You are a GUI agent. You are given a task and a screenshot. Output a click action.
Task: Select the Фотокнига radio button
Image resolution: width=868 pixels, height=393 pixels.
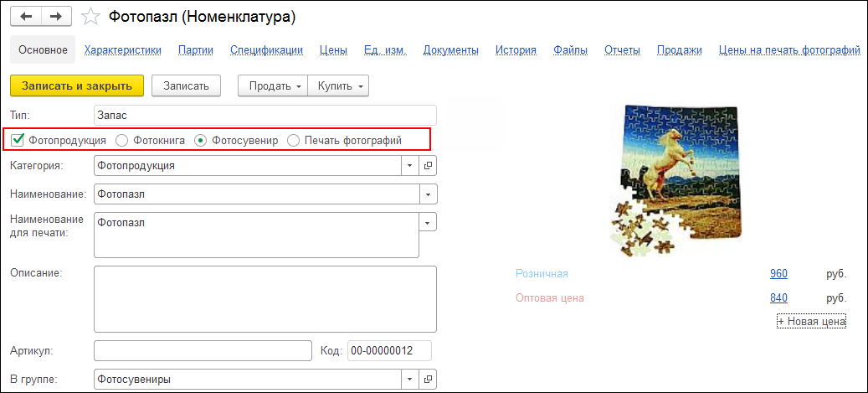[x=121, y=141]
